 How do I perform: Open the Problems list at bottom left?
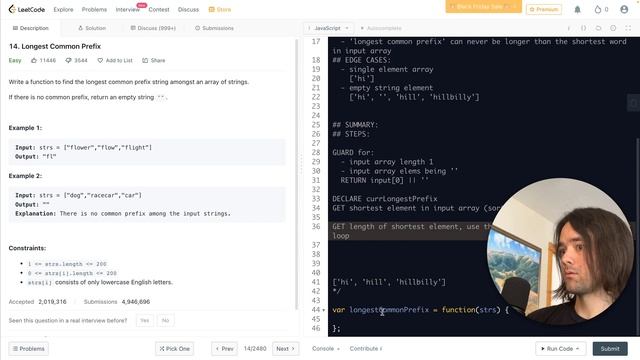(x=29, y=349)
